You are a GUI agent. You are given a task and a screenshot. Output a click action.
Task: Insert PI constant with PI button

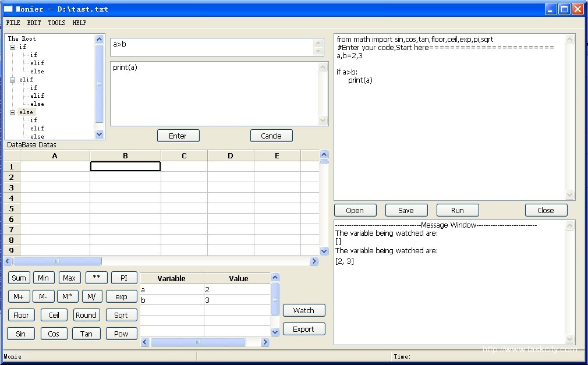click(x=124, y=278)
